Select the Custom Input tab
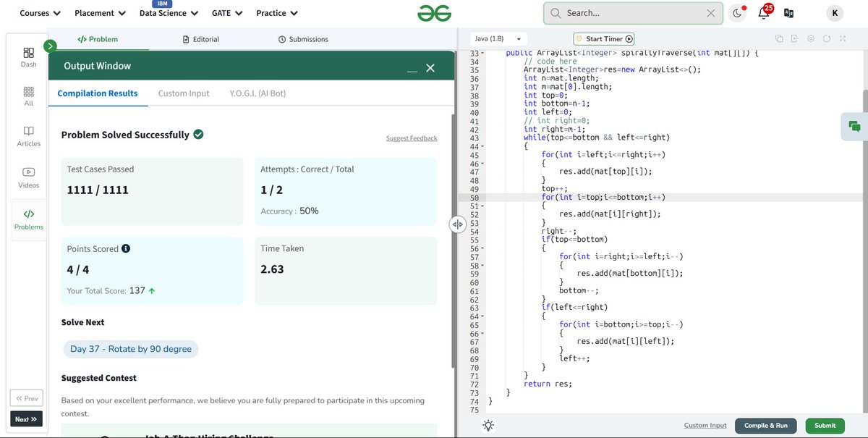Image resolution: width=868 pixels, height=438 pixels. 184,93
